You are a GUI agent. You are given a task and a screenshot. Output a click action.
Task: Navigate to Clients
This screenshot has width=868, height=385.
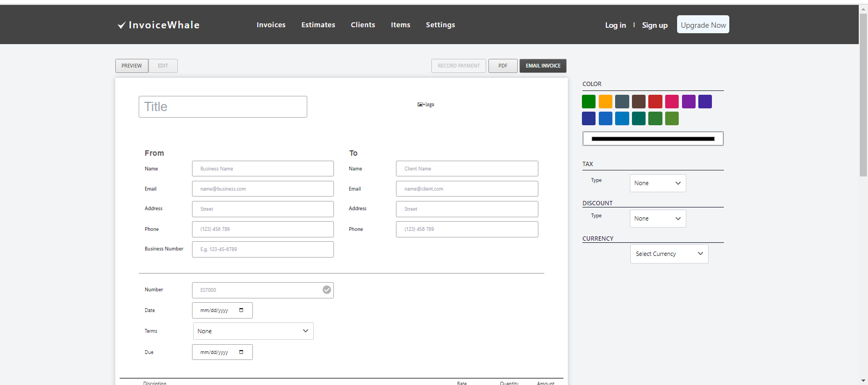point(363,25)
